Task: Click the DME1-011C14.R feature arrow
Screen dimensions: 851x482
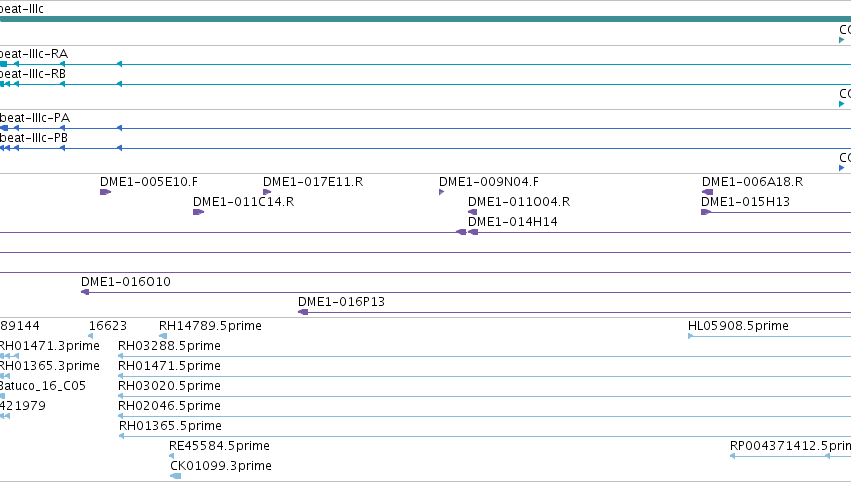Action: 198,212
